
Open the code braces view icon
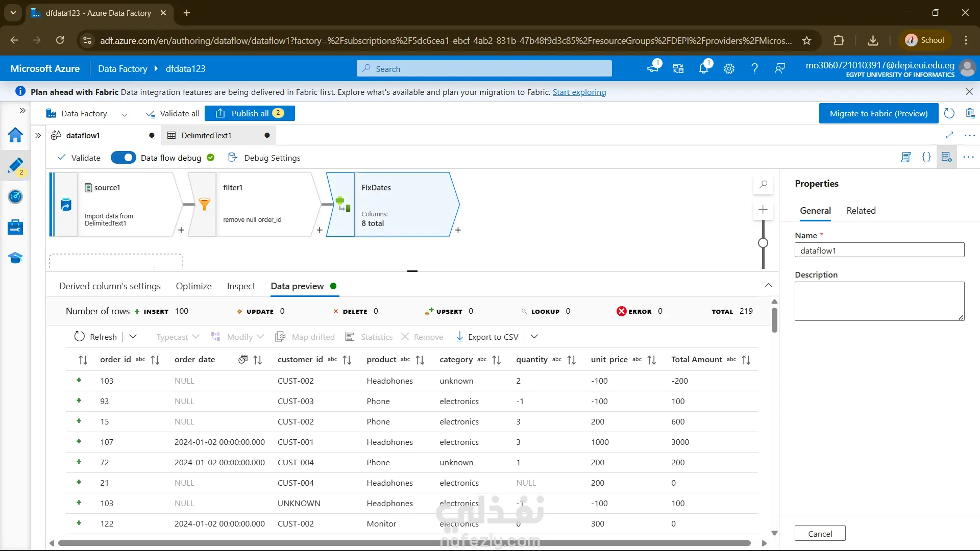926,157
